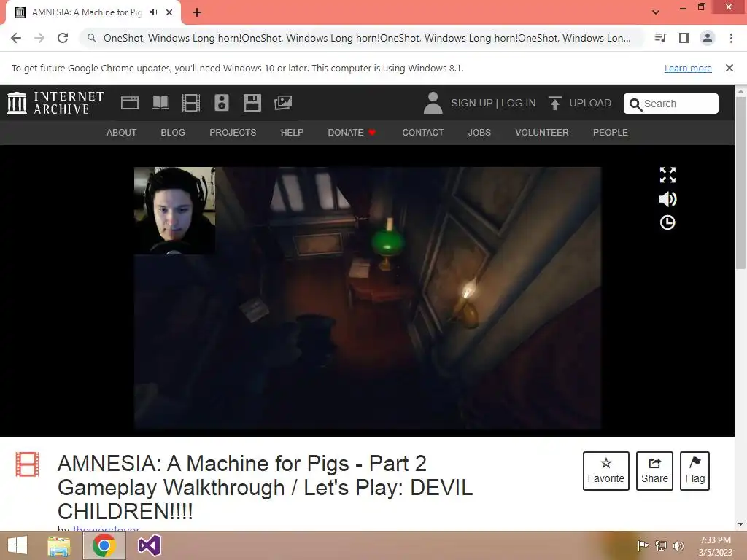Viewport: 747px width, 560px height.
Task: Click the Share button
Action: 654,471
